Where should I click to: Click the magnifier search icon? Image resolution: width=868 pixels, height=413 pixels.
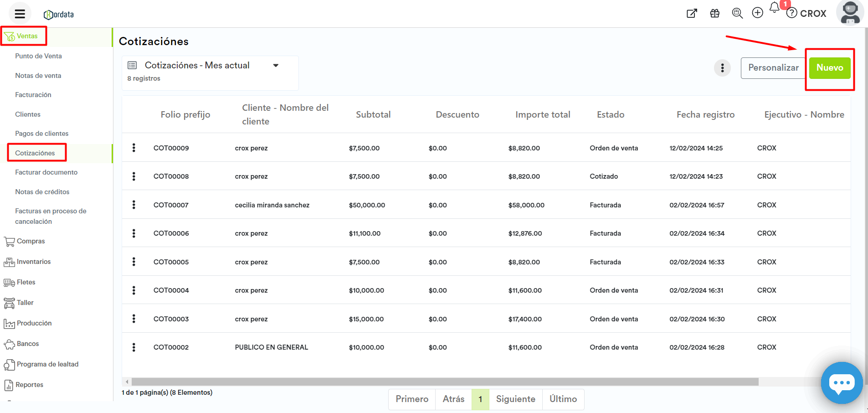(x=737, y=13)
